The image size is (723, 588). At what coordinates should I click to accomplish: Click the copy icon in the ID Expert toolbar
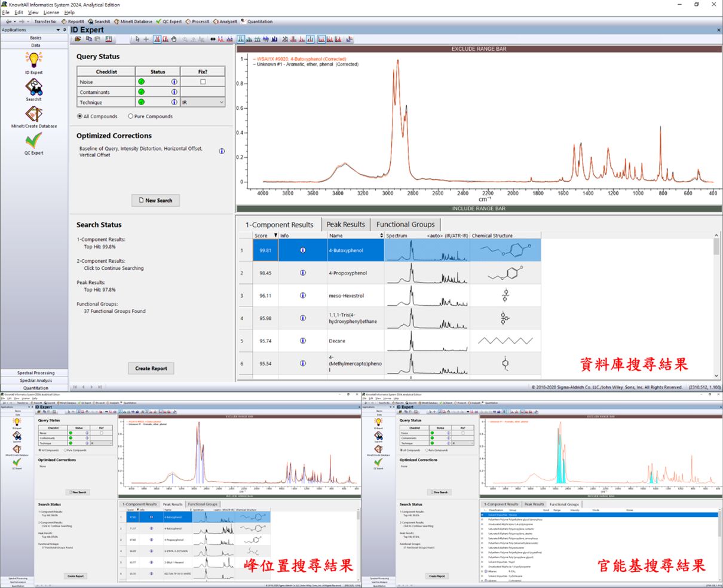point(88,39)
